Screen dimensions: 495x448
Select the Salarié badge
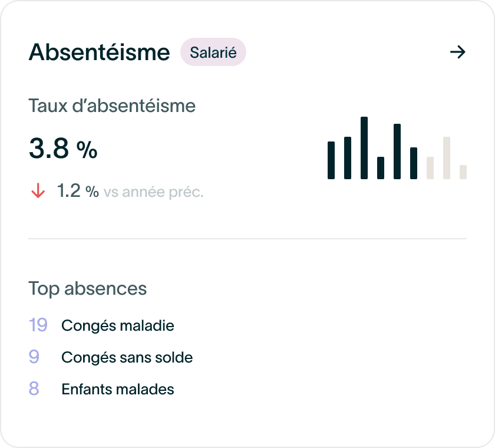[213, 52]
